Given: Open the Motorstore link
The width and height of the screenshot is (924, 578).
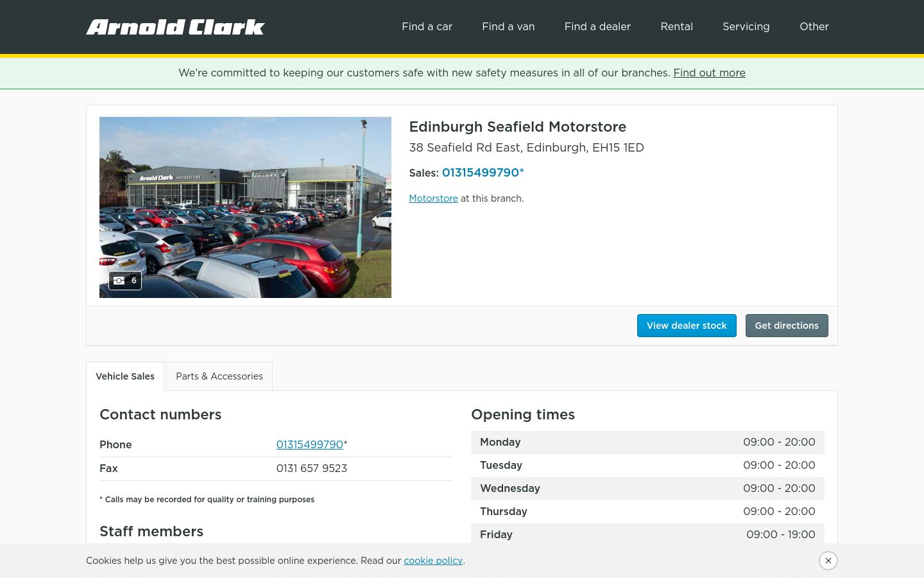Looking at the screenshot, I should click(433, 198).
